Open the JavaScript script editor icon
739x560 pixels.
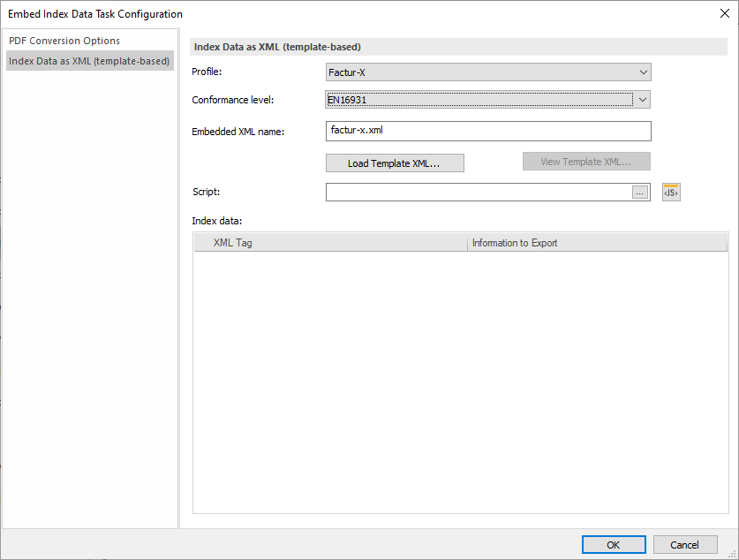pos(670,192)
